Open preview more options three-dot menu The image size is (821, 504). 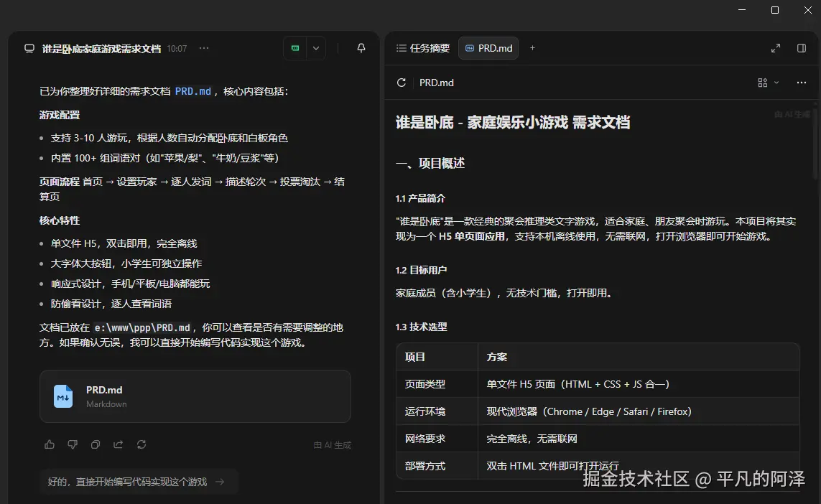[x=802, y=83]
